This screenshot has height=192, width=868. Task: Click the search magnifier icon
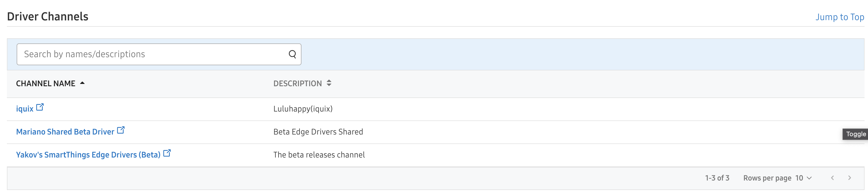click(x=292, y=54)
